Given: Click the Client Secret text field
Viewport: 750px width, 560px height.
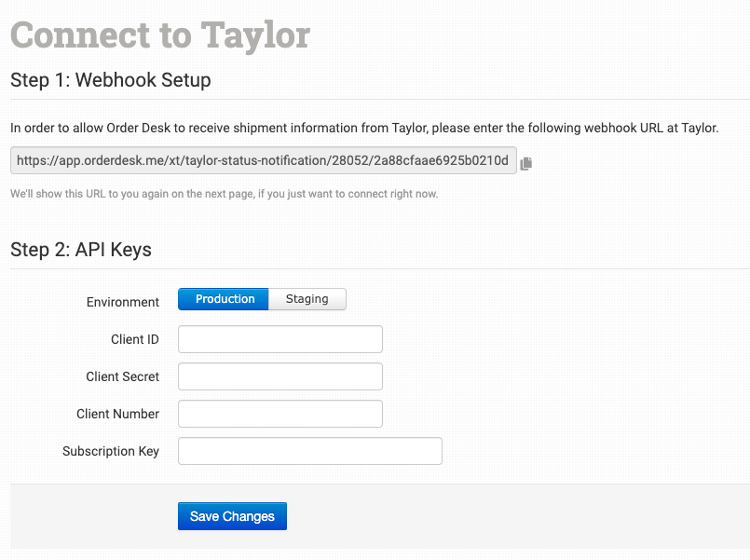Looking at the screenshot, I should click(280, 376).
